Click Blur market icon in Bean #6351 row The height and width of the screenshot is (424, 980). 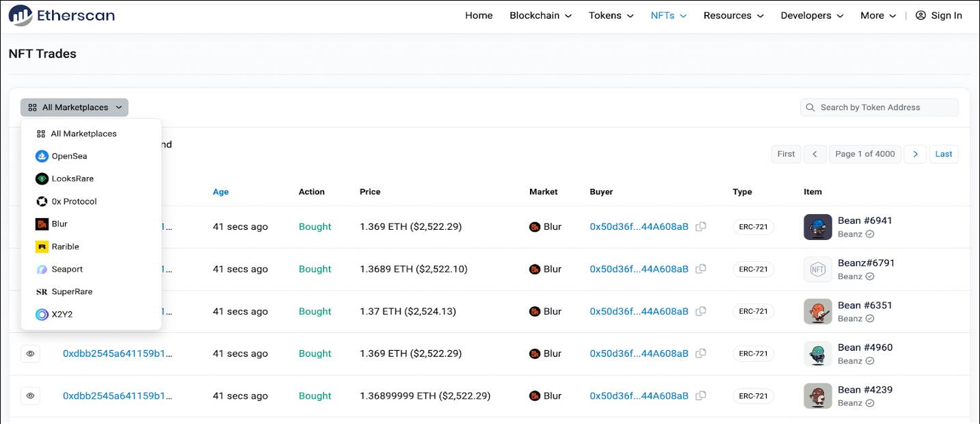(535, 312)
